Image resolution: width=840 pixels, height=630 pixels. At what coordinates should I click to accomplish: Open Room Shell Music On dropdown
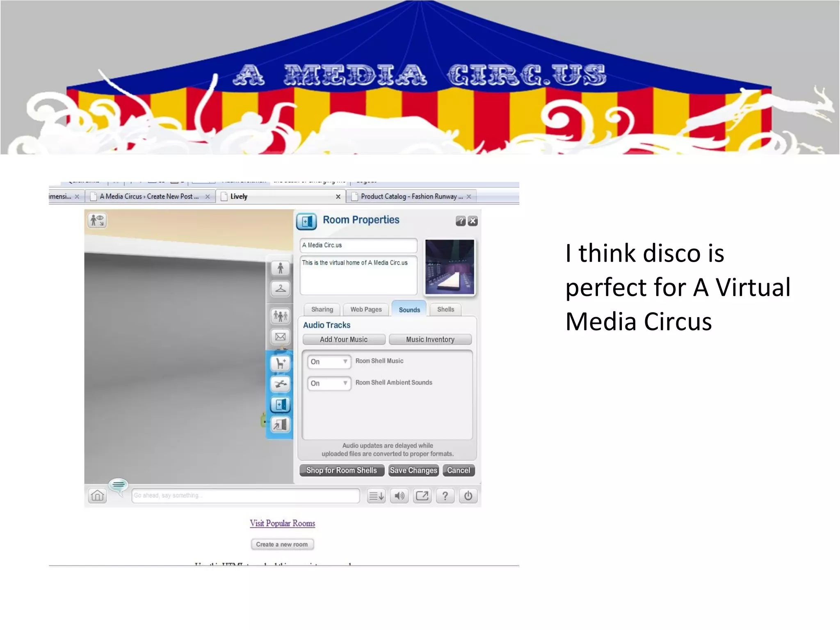tap(329, 361)
